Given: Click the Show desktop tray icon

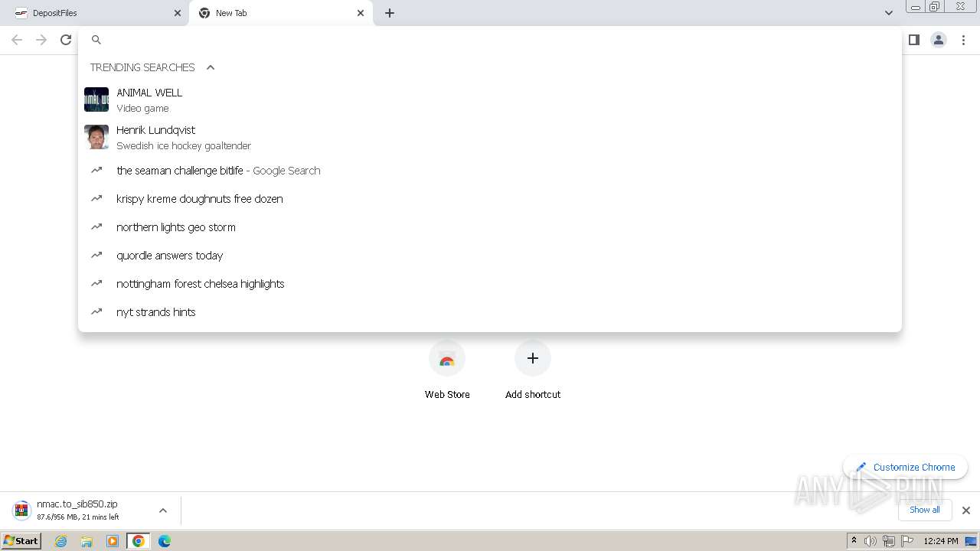Looking at the screenshot, I should tap(972, 541).
